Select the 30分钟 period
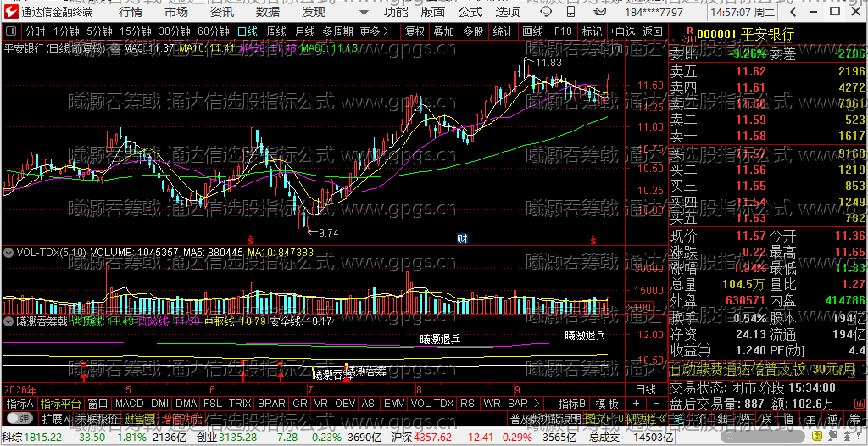The image size is (868, 446). point(175,31)
